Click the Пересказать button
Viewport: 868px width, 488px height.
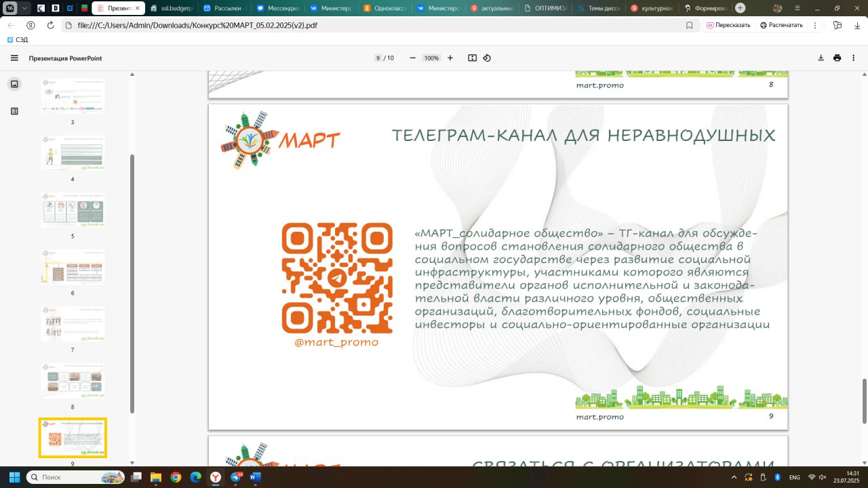[x=728, y=25]
